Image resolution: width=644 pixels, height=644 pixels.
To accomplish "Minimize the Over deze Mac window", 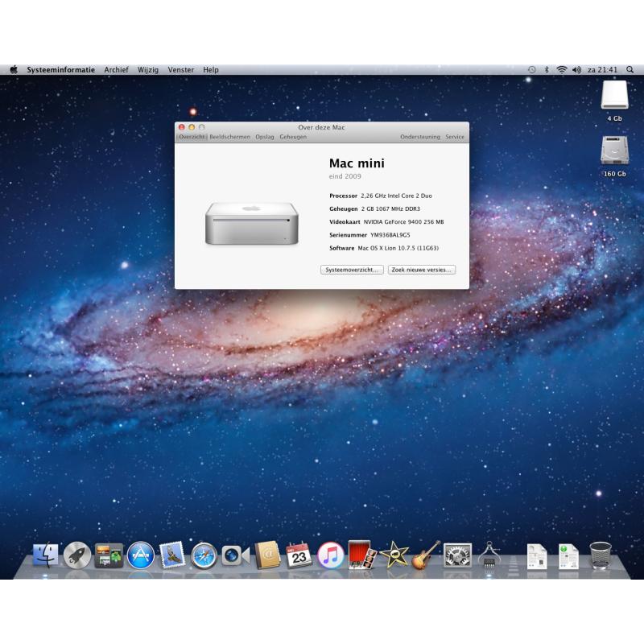I will tap(192, 127).
